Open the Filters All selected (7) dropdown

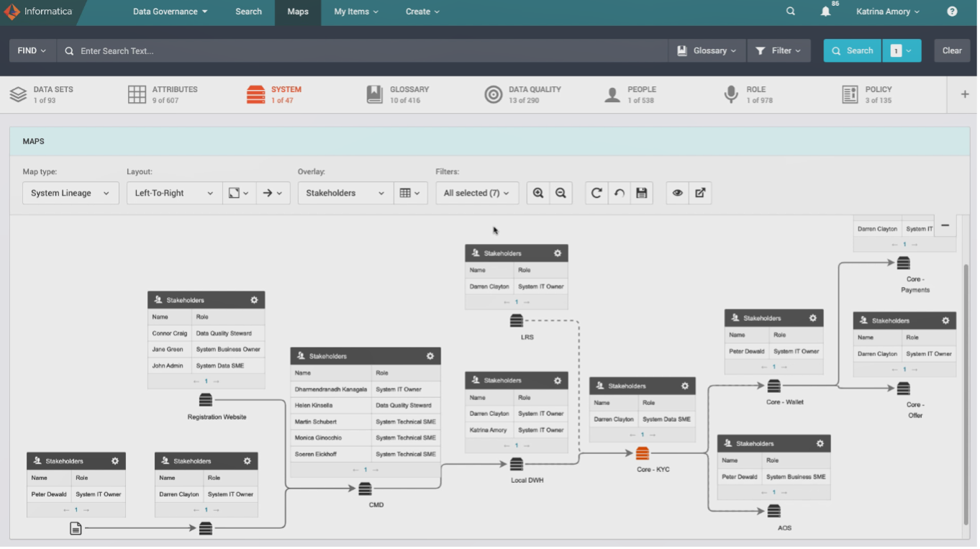pos(476,193)
